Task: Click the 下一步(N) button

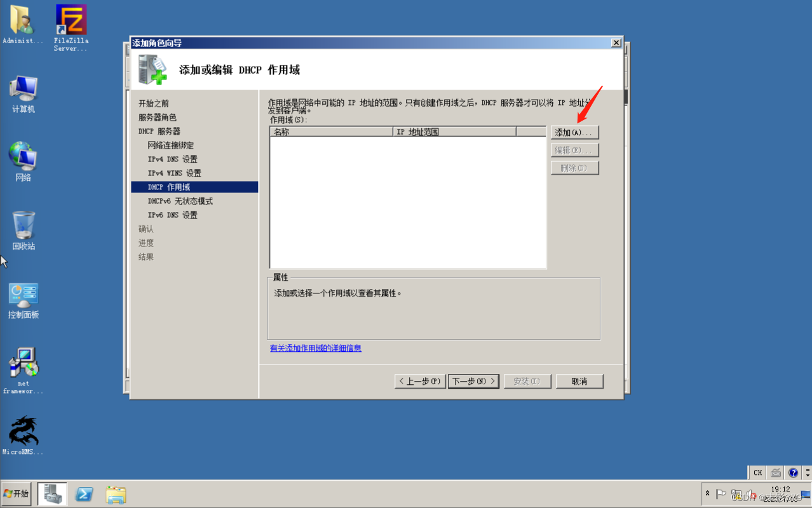Action: click(x=473, y=381)
